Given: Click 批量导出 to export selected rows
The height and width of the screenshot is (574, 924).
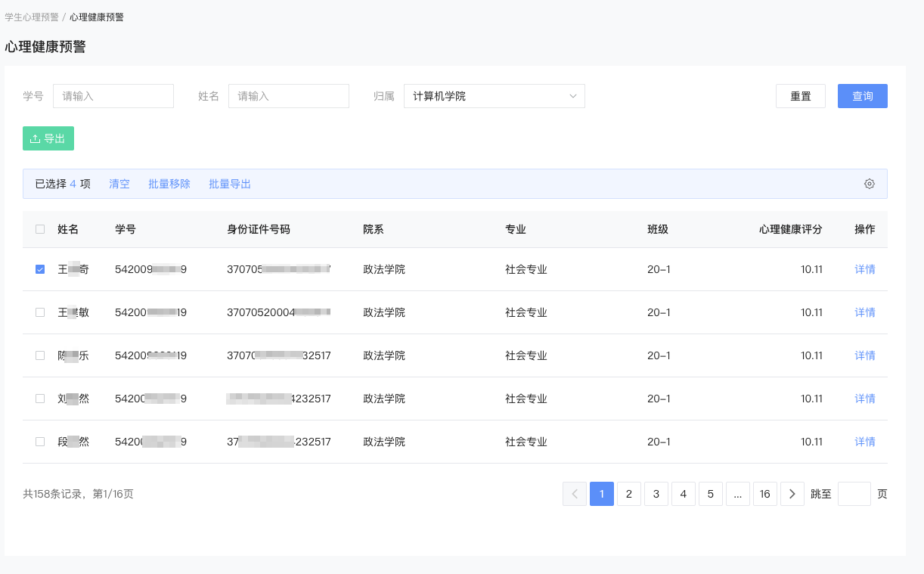Looking at the screenshot, I should click(229, 184).
